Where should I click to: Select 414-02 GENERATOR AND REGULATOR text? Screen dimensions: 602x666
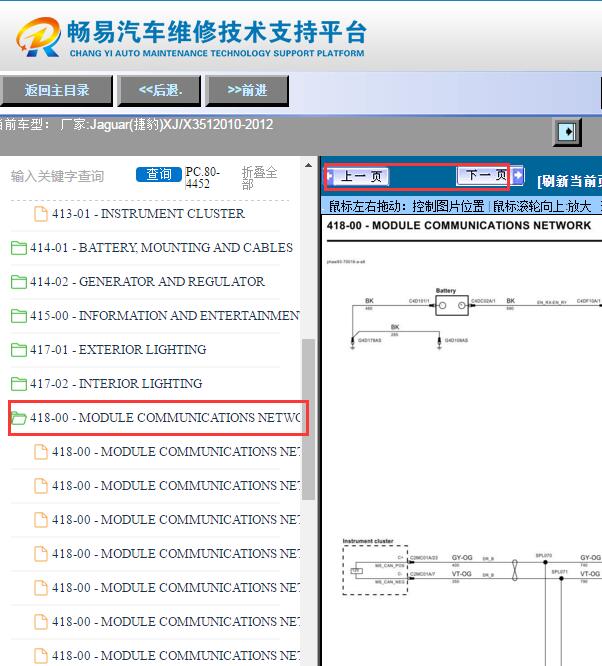[147, 281]
